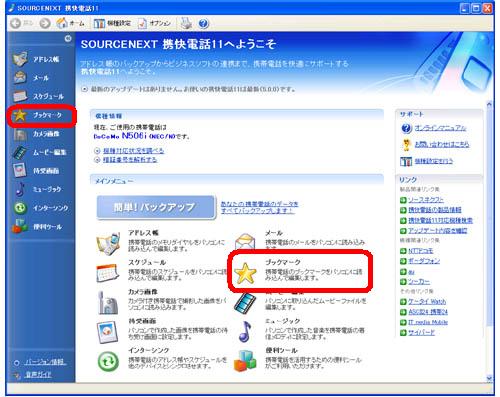
Task: Open バージョン情報 at the sidebar bottom
Action: (45, 362)
